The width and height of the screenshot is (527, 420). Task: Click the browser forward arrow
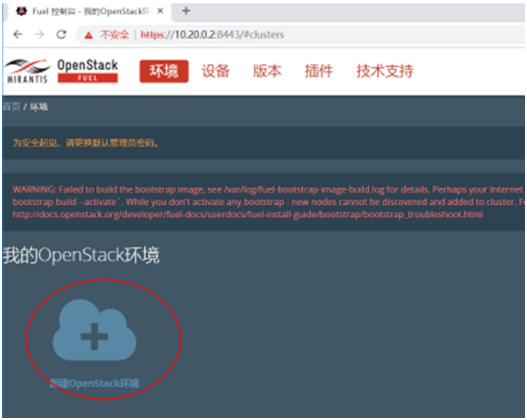tap(40, 34)
